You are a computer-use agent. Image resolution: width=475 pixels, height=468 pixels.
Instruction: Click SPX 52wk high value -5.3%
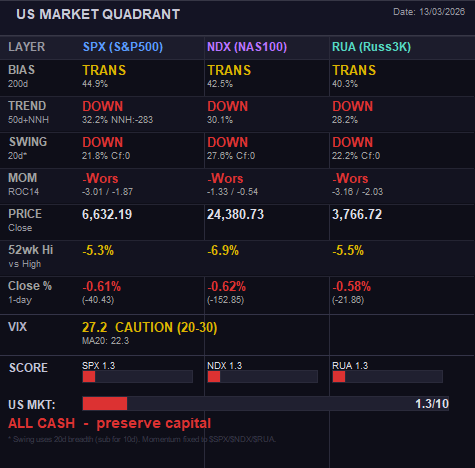tap(98, 250)
